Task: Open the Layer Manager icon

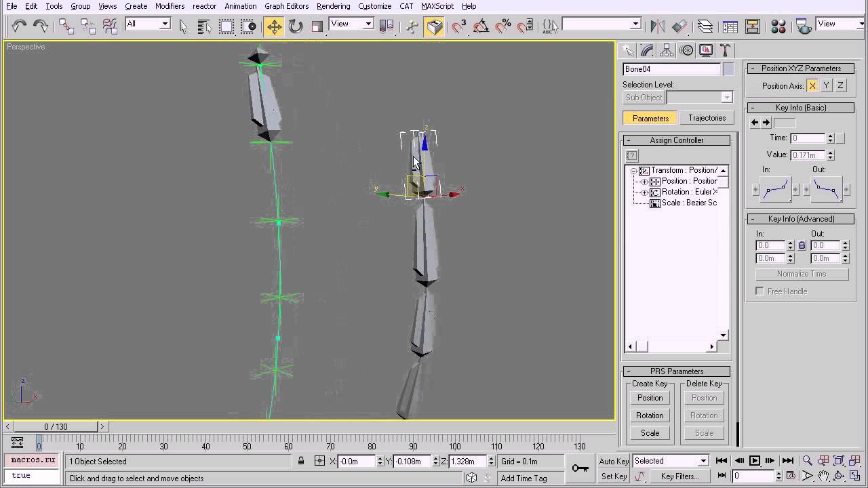Action: point(705,26)
